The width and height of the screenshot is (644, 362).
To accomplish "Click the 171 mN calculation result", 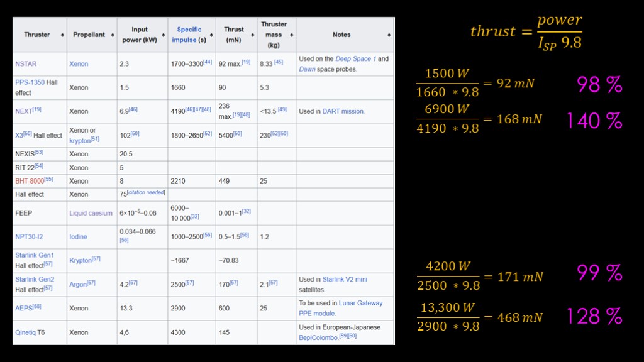I will [x=520, y=277].
